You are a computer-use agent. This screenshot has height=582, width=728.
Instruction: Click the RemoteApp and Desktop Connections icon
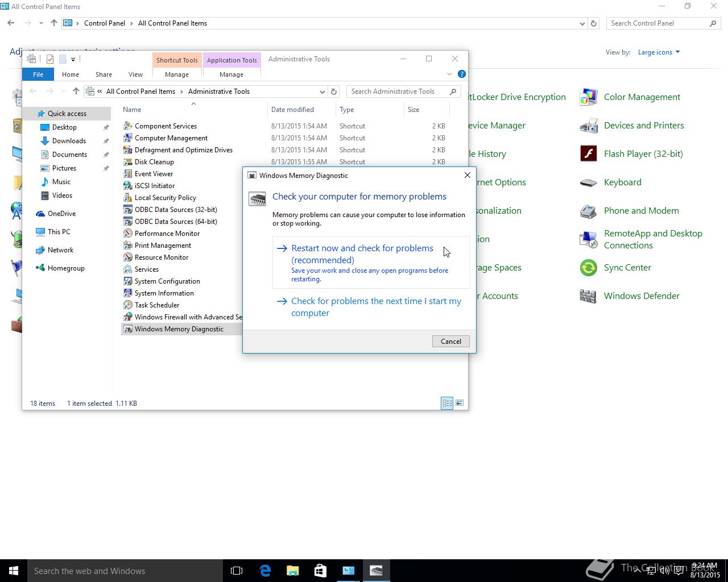pyautogui.click(x=588, y=239)
